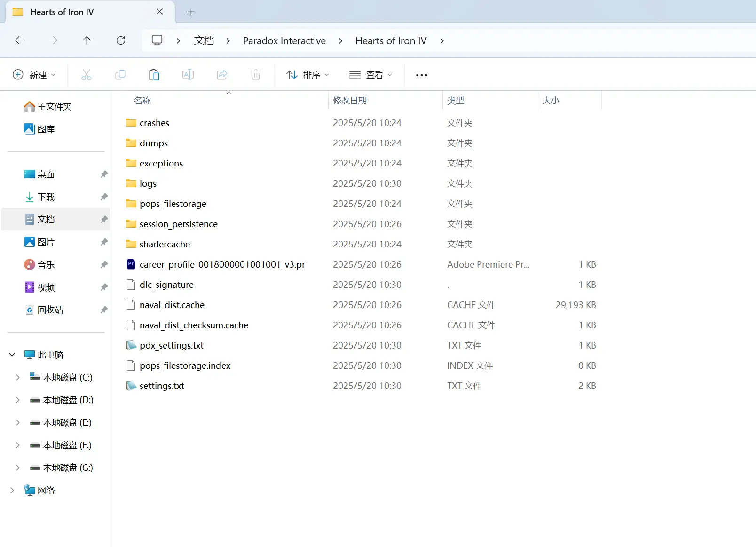Open the 新建 dropdown menu
The width and height of the screenshot is (756, 547).
tap(34, 74)
